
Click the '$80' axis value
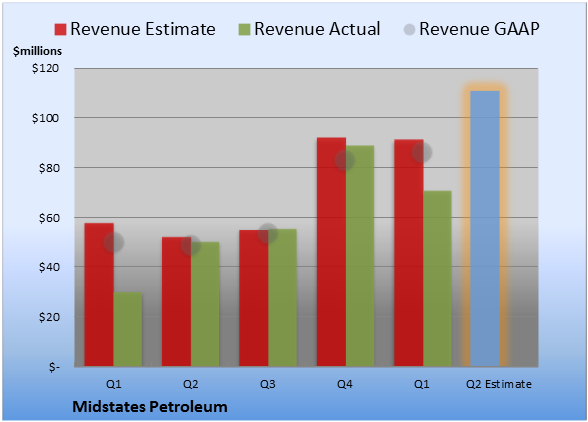(x=49, y=168)
